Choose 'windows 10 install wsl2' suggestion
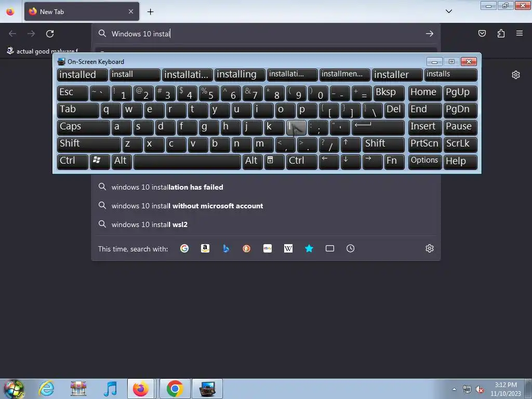Image resolution: width=532 pixels, height=399 pixels. pyautogui.click(x=266, y=224)
